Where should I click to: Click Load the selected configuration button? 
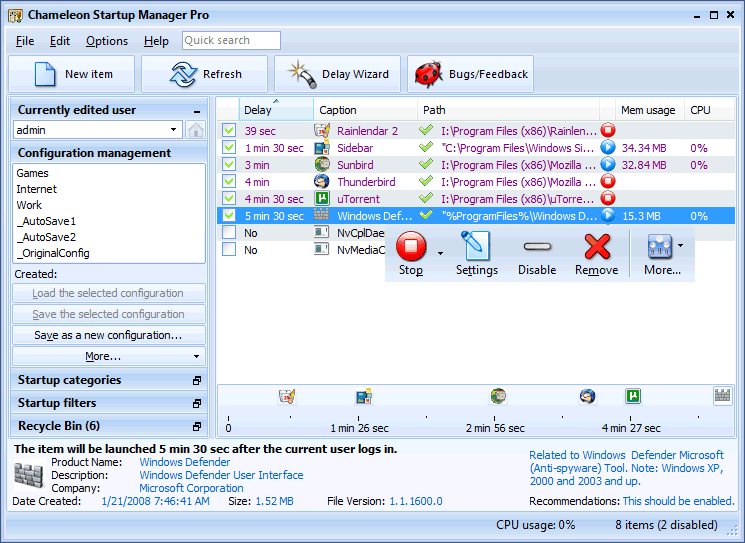click(x=109, y=293)
